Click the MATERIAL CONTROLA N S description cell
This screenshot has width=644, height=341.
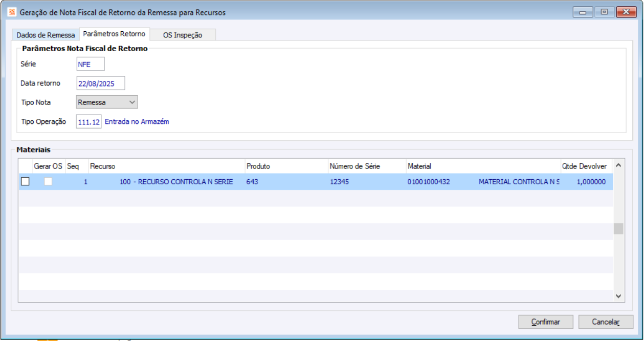pyautogui.click(x=519, y=182)
